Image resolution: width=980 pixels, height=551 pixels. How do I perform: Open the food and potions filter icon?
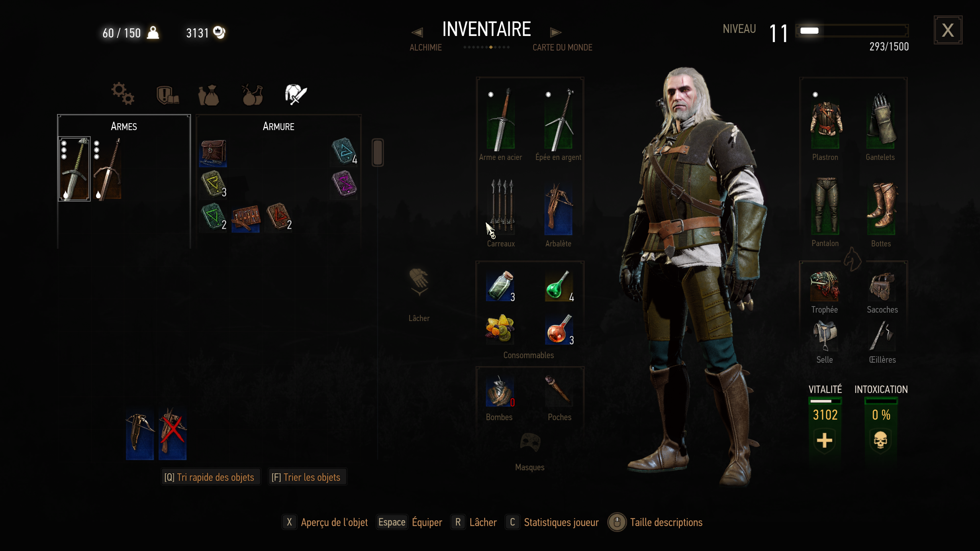[x=252, y=95]
